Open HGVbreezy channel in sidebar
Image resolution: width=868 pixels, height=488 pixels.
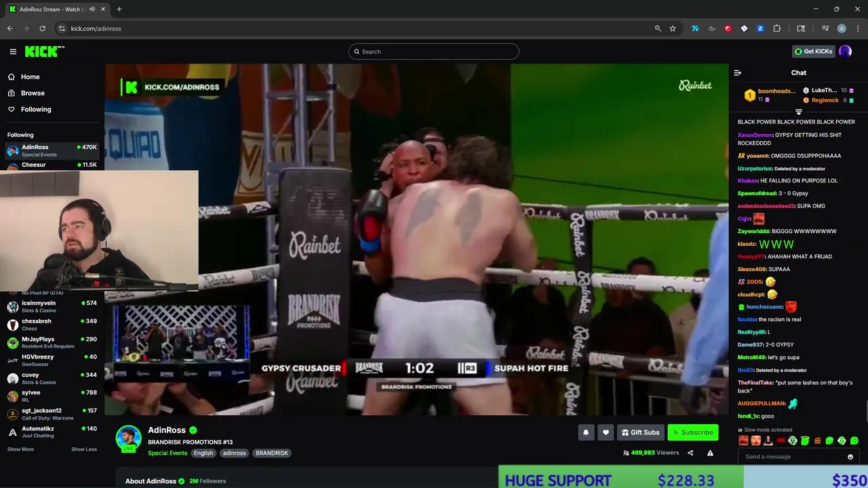coord(52,360)
